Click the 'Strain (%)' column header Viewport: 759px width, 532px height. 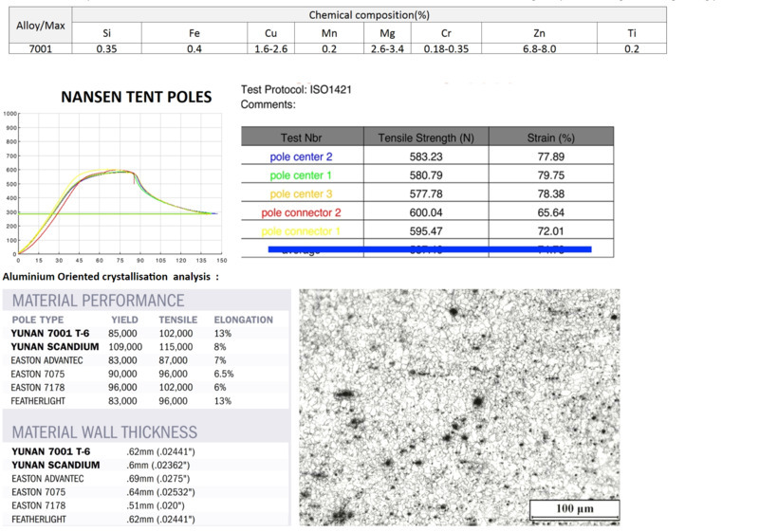point(551,137)
